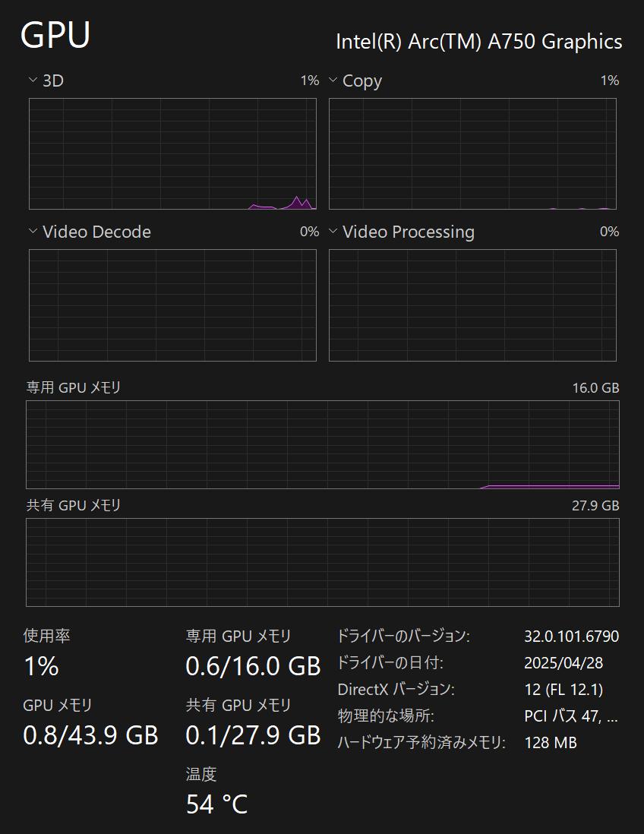
Task: Open the Copy engine selector chevron
Action: coord(332,80)
